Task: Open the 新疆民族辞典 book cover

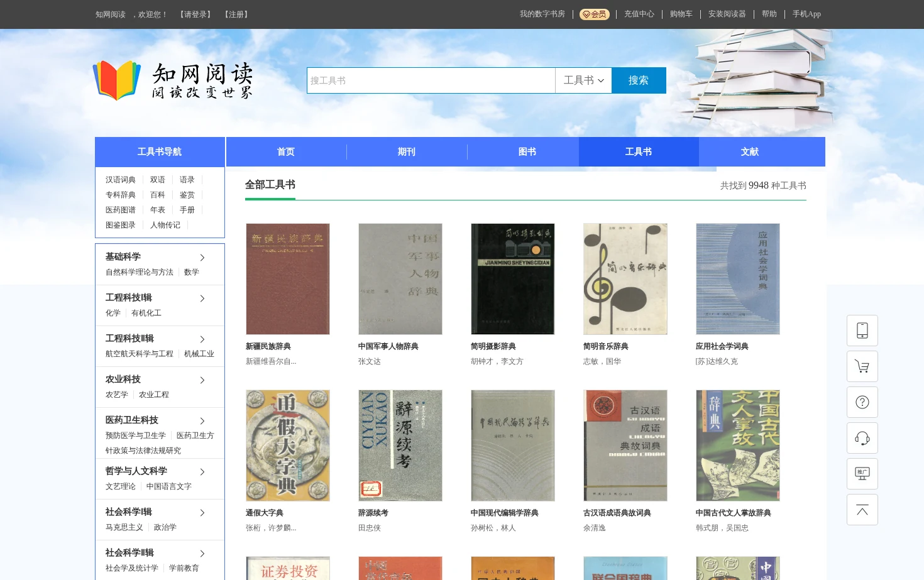Action: click(x=288, y=279)
